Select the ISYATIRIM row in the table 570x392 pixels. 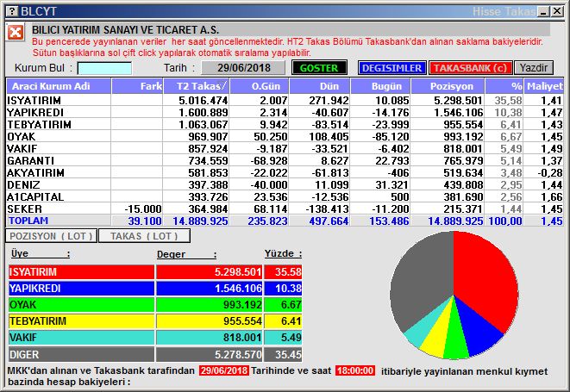pyautogui.click(x=285, y=100)
